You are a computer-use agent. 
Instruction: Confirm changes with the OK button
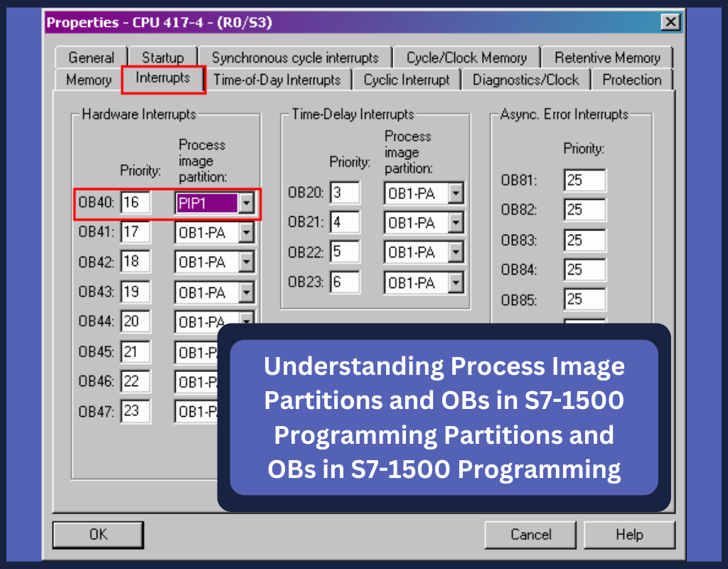97,534
